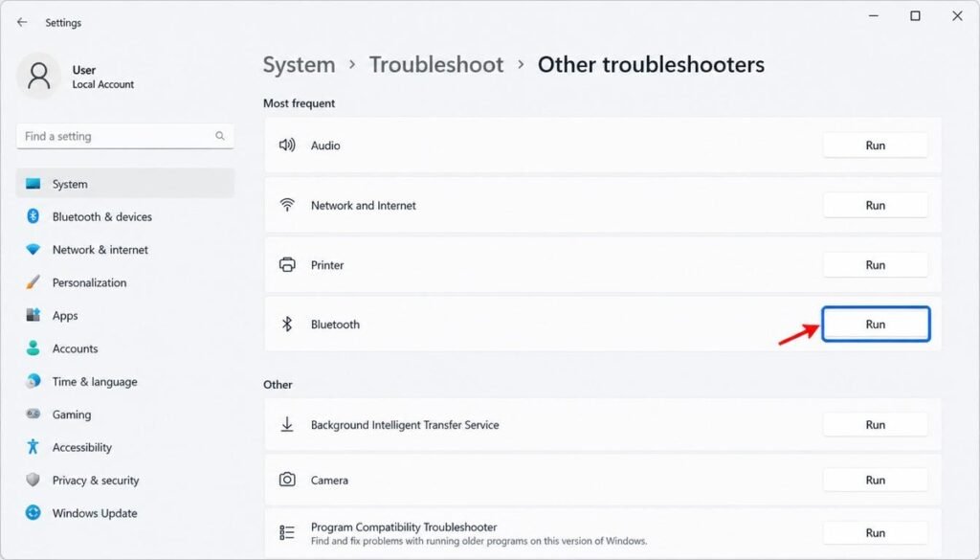Viewport: 980px width, 560px height.
Task: Click the 'Network and Internet' row label
Action: pos(363,205)
